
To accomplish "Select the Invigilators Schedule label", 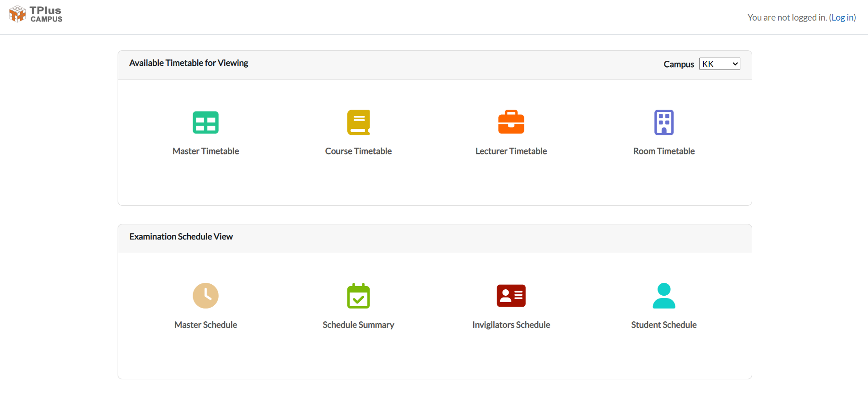I will 511,325.
